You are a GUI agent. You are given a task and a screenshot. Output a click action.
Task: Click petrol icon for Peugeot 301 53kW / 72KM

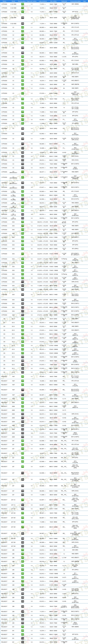click(x=23, y=627)
